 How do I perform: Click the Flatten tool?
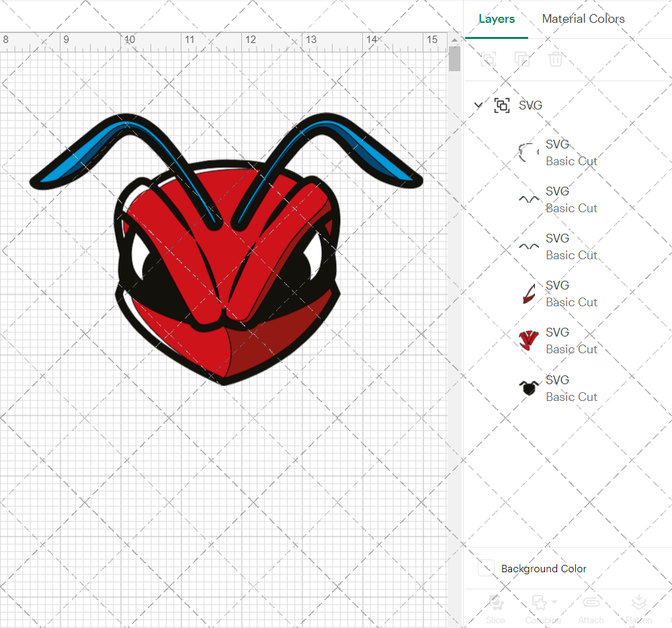point(638,609)
